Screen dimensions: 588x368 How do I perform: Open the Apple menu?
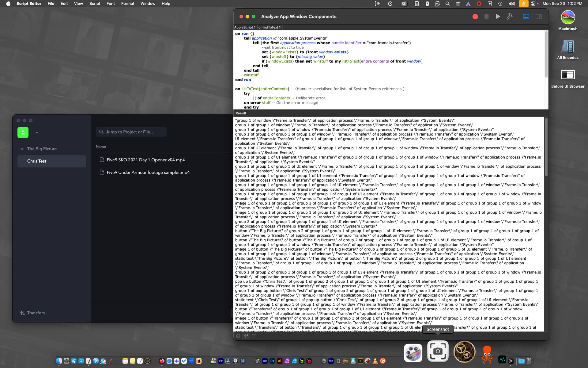pos(8,3)
